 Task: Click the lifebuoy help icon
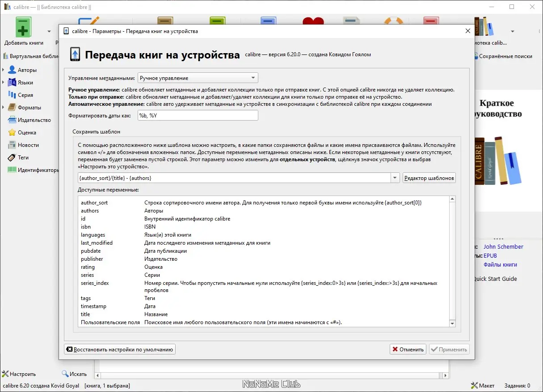393,21
